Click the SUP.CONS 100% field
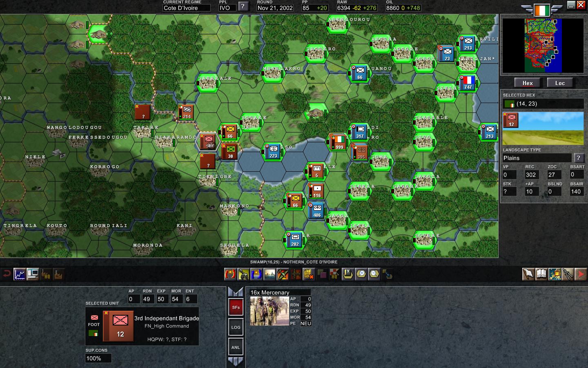The height and width of the screenshot is (368, 588). point(98,358)
